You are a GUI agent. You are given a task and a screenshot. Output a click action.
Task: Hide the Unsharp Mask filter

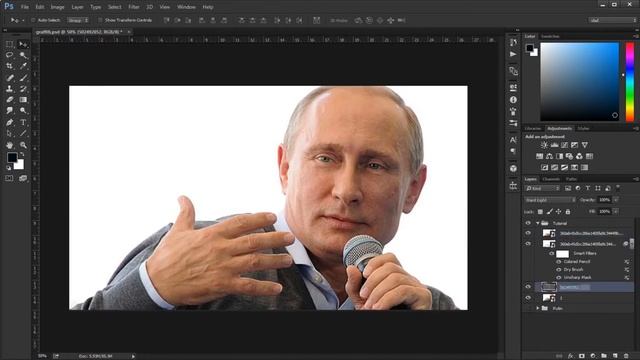[x=559, y=278]
